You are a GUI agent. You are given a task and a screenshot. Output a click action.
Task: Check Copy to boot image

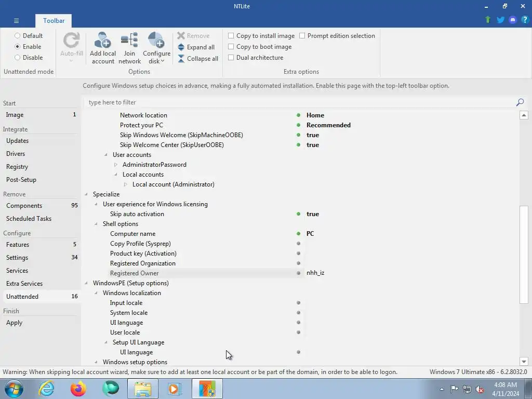tap(231, 46)
